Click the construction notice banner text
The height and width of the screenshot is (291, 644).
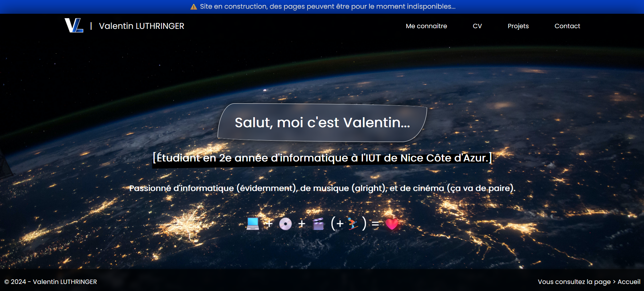pyautogui.click(x=328, y=7)
